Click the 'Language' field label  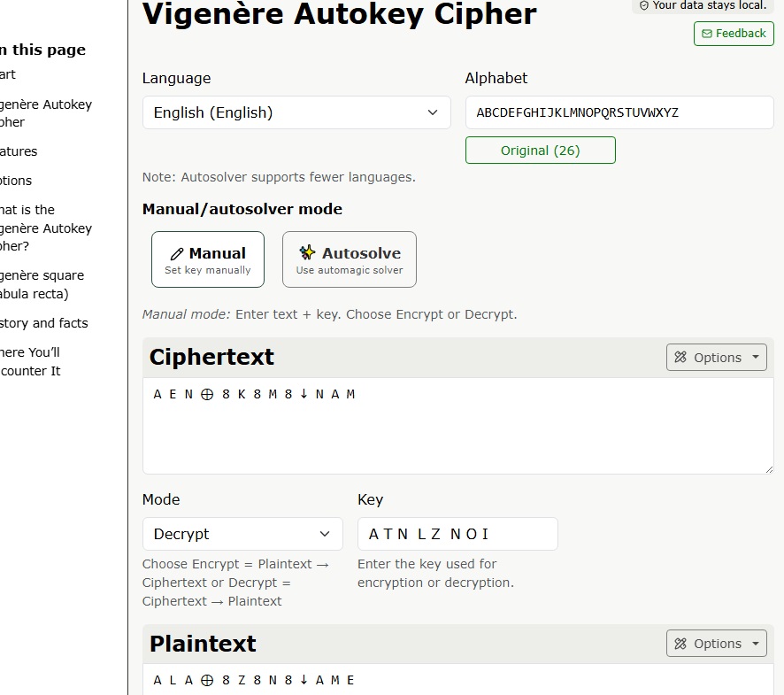click(176, 79)
